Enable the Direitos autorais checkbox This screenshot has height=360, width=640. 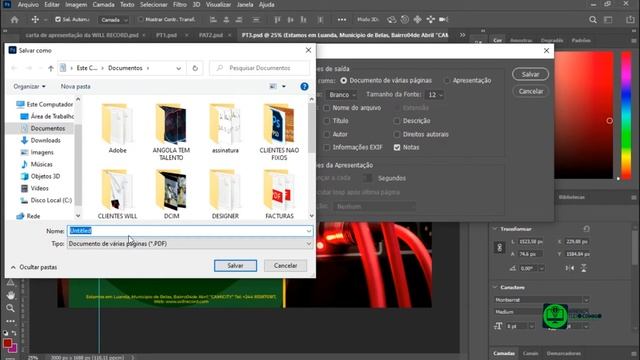pyautogui.click(x=397, y=134)
